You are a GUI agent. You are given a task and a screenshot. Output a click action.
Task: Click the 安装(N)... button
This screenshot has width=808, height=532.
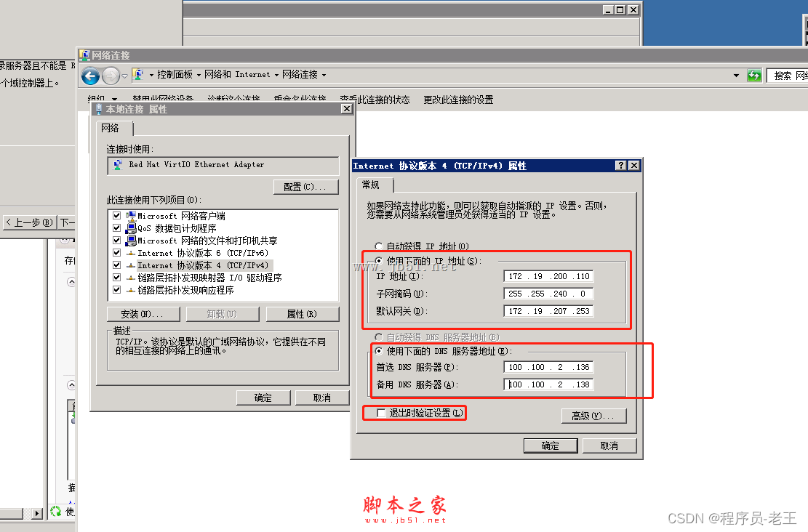[x=143, y=314]
